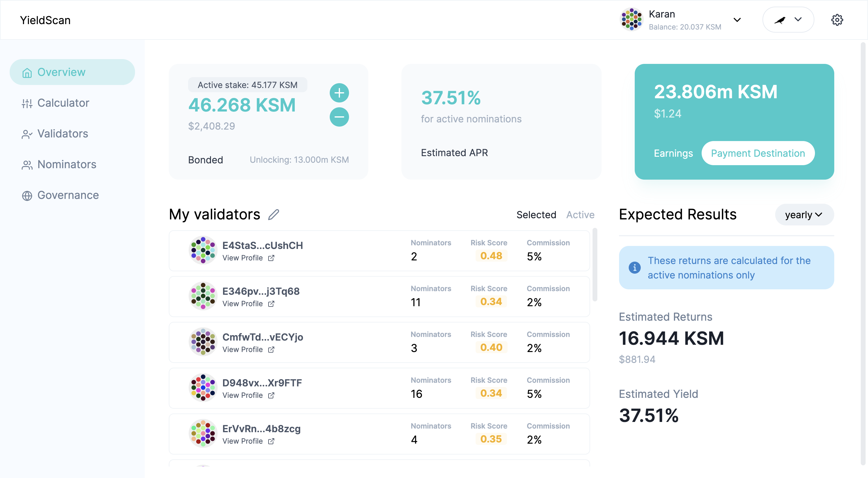Click the external link icon for E4StaS...cUshCH
868x478 pixels.
pyautogui.click(x=271, y=258)
